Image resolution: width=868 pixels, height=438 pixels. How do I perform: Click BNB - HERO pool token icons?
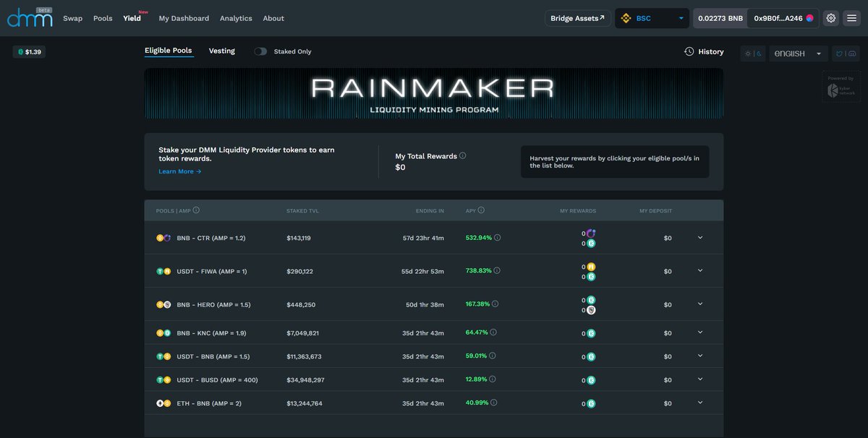tap(163, 304)
